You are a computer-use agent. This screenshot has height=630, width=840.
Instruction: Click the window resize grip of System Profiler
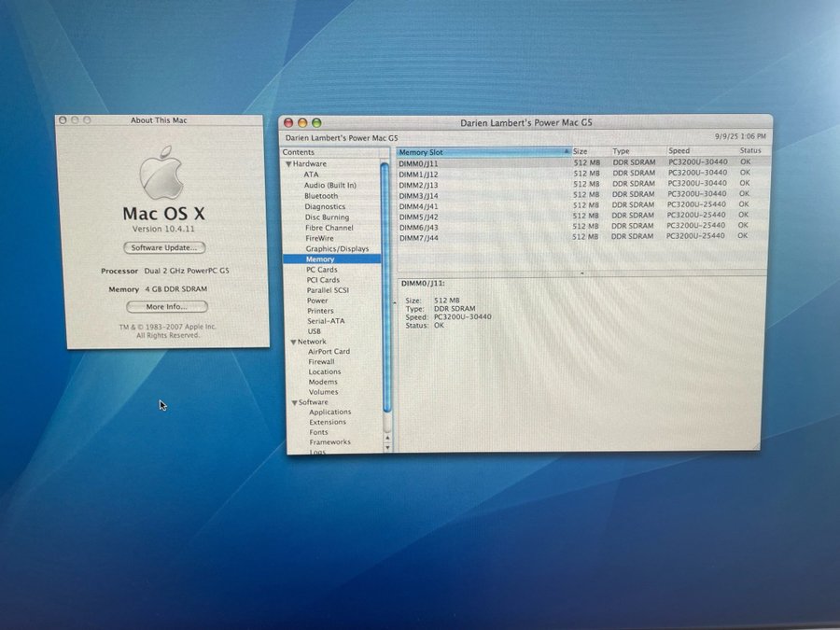pos(755,446)
